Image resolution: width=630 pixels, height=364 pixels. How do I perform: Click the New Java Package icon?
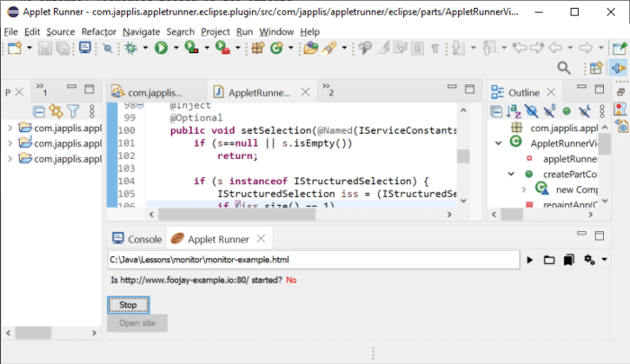coord(258,48)
